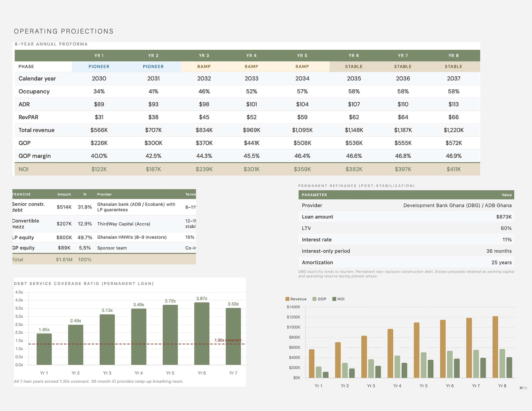Click occupancy value 57%
Image resolution: width=532 pixels, height=411 pixels.
302,91
